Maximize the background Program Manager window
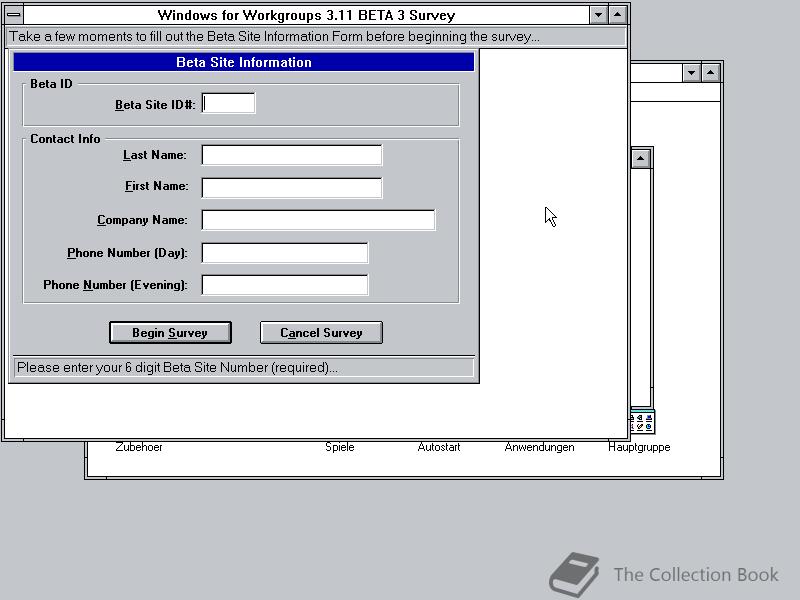The height and width of the screenshot is (600, 800). 711,73
